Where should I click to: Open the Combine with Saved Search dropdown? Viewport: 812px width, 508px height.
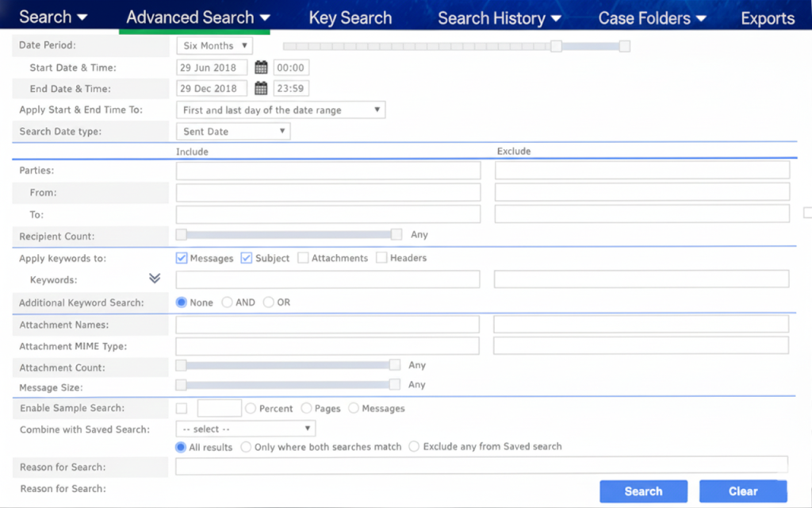coord(245,429)
